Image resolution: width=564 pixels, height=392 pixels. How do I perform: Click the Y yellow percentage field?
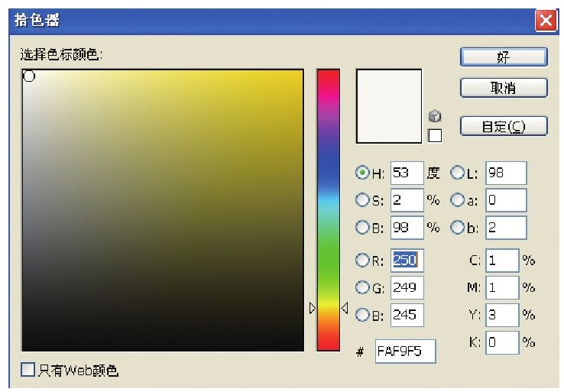[502, 315]
